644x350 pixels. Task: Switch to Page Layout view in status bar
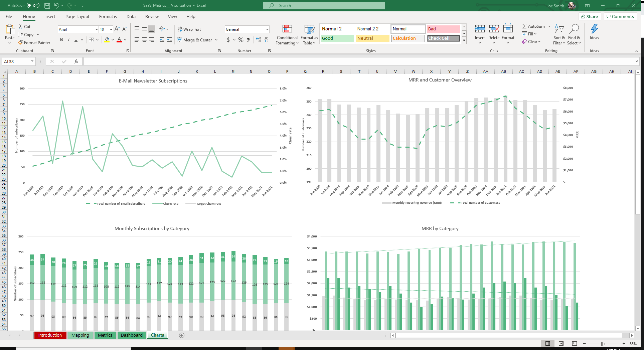[x=561, y=344]
